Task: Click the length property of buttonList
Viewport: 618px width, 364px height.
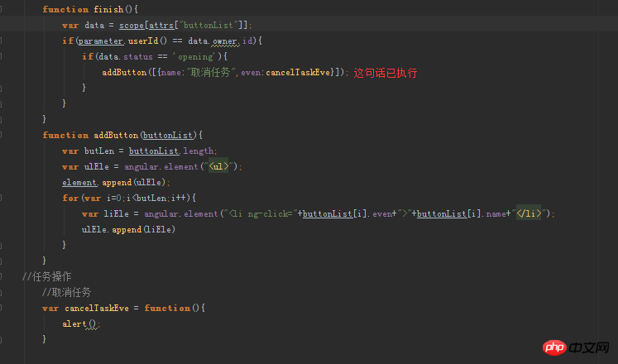Action: 198,151
